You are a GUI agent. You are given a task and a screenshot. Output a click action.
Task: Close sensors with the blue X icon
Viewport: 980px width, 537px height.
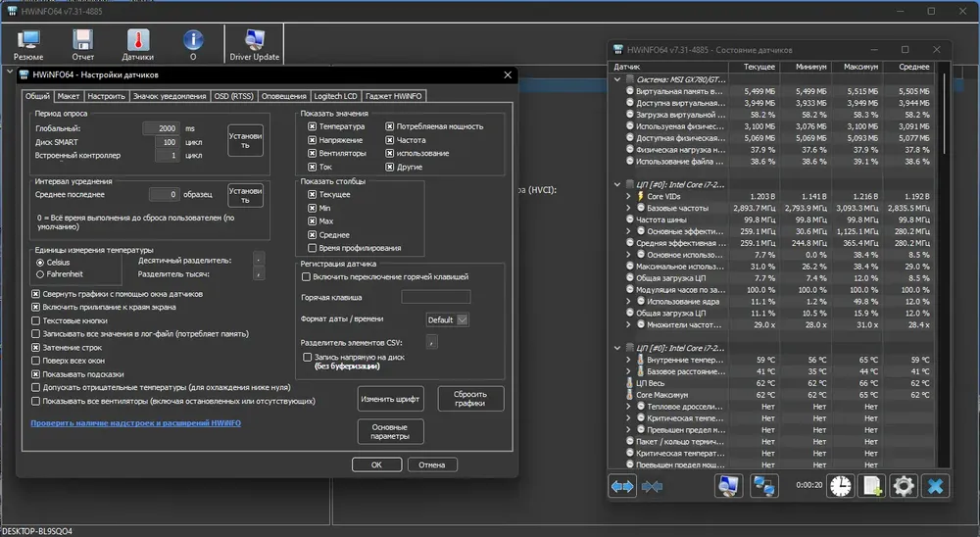[x=936, y=486]
